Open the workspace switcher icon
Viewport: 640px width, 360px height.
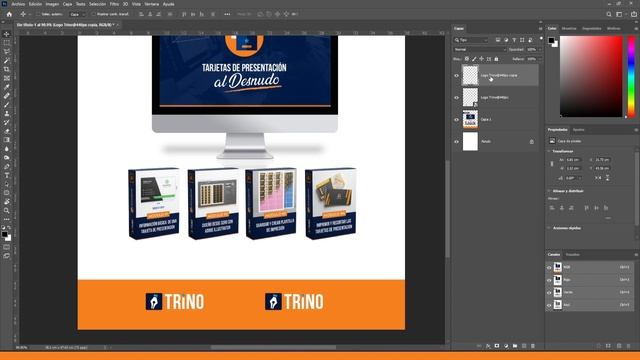pyautogui.click(x=619, y=14)
